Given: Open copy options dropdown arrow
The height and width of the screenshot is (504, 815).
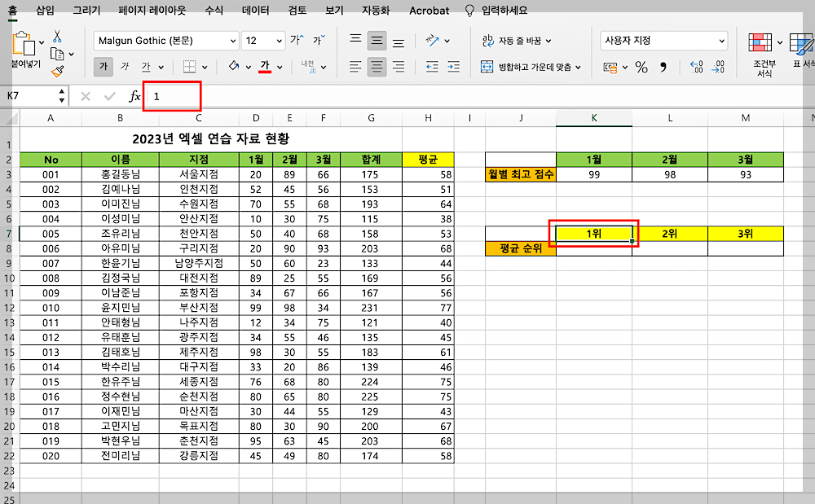Looking at the screenshot, I should 71,54.
